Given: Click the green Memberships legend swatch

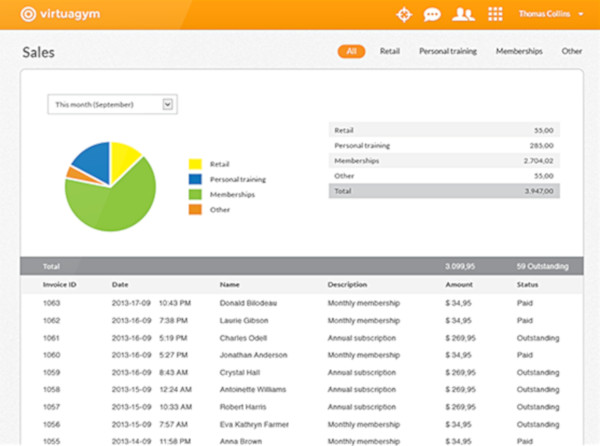Looking at the screenshot, I should (x=196, y=194).
